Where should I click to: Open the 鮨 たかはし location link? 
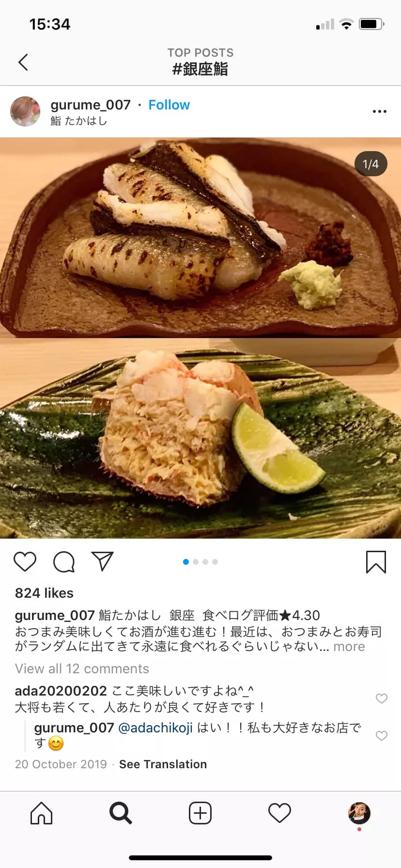(78, 121)
